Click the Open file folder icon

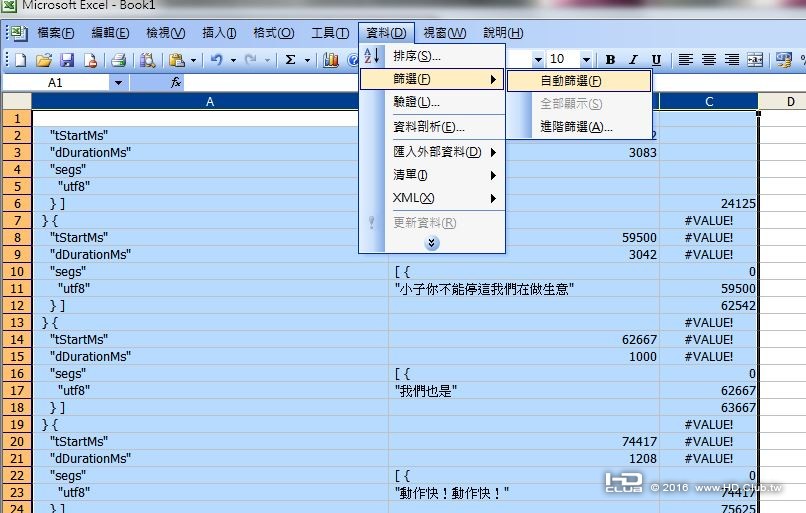[x=44, y=60]
